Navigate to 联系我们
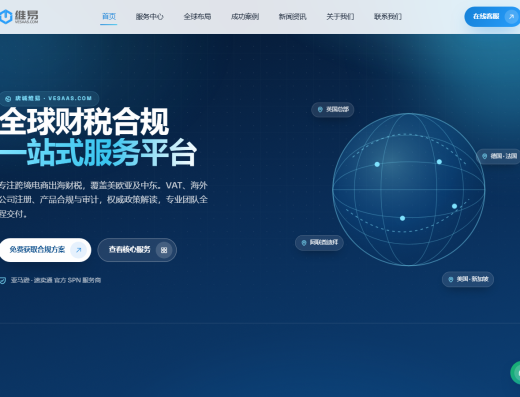 click(x=388, y=16)
